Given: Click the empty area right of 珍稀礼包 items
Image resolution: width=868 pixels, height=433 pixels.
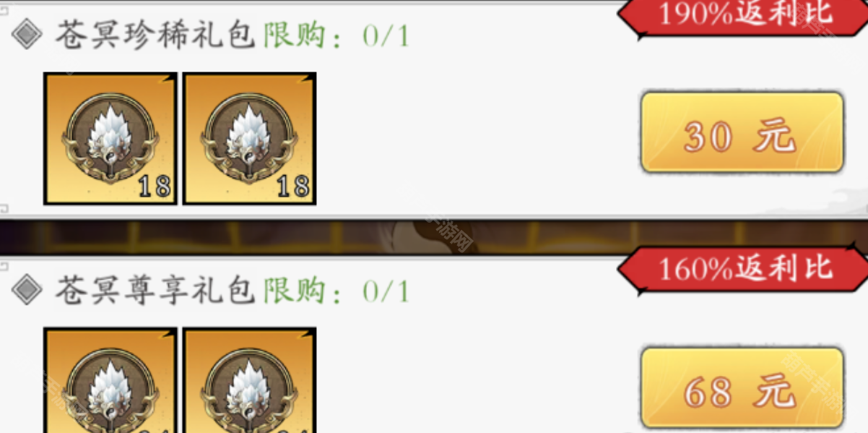Looking at the screenshot, I should (477, 137).
